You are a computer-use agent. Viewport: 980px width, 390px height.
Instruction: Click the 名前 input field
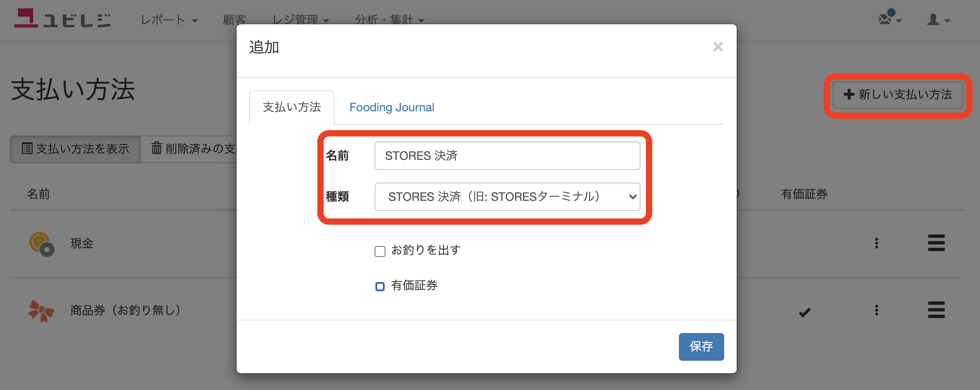point(507,156)
